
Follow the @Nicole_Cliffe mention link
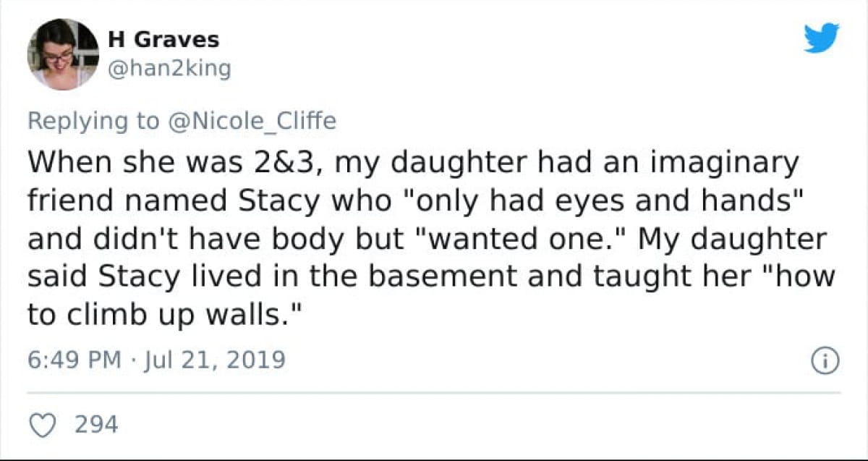coord(251,121)
